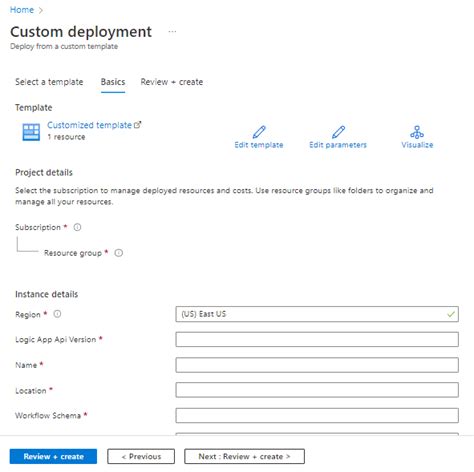Select the Basics tab

(113, 82)
